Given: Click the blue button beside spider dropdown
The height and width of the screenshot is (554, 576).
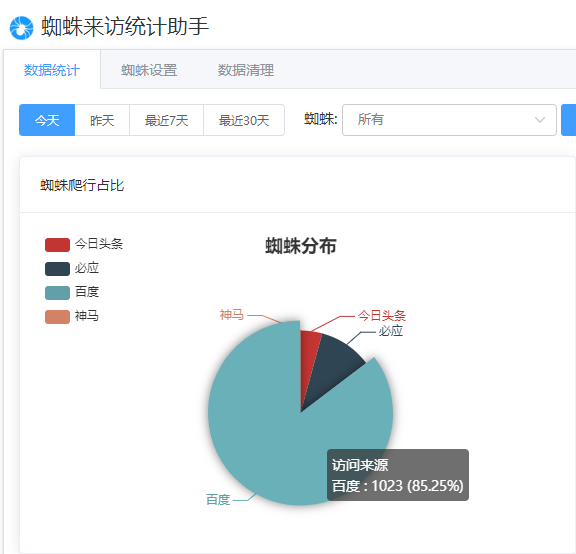Looking at the screenshot, I should 569,120.
